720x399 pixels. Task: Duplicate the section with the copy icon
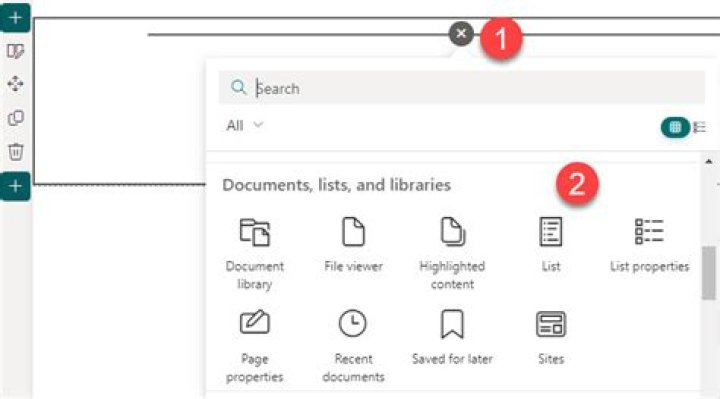tap(16, 118)
